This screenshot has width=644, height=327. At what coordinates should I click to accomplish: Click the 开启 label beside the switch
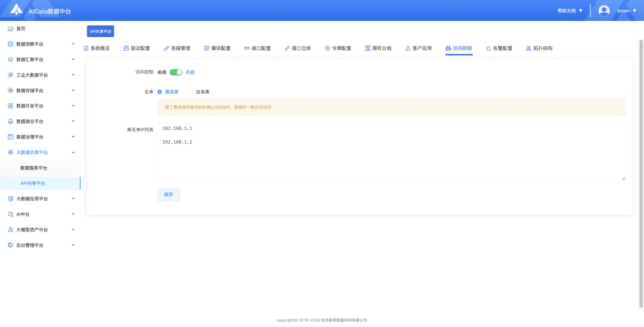click(x=190, y=72)
